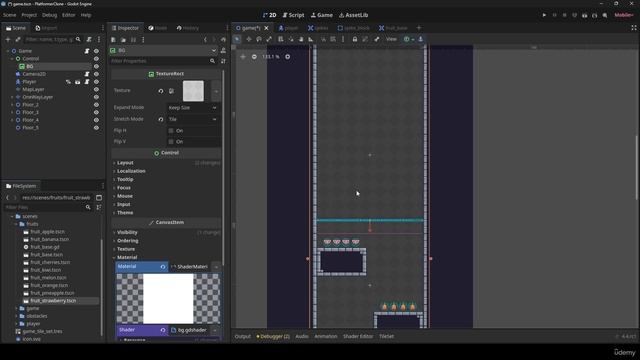Revert the Texture property to default

pyautogui.click(x=161, y=91)
